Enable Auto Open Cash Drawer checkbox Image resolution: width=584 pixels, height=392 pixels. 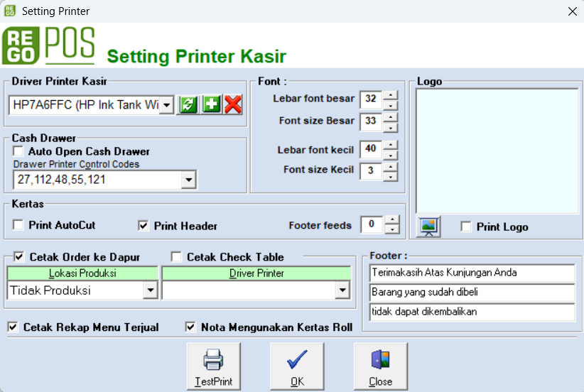18,151
